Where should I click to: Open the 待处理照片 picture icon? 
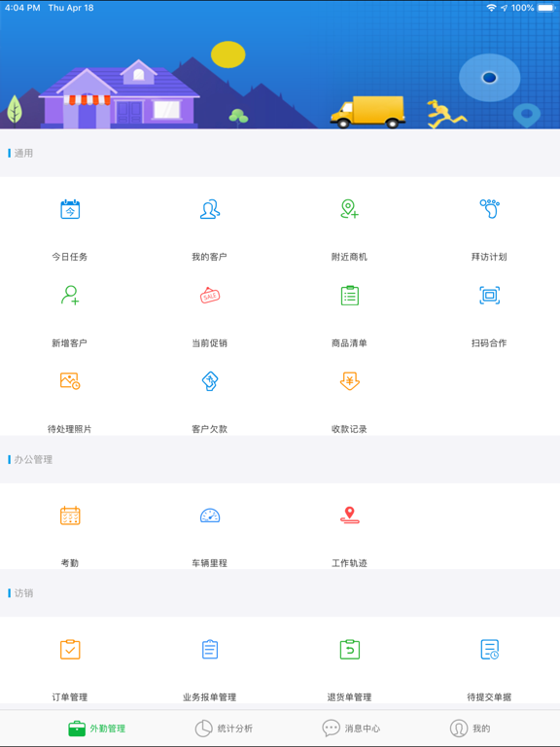[70, 381]
